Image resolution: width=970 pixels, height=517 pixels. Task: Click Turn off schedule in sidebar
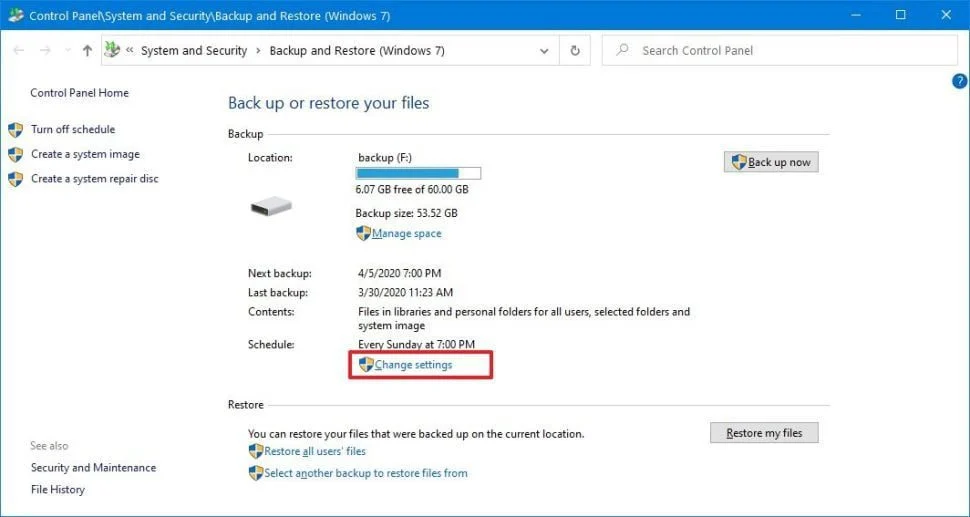(x=72, y=129)
